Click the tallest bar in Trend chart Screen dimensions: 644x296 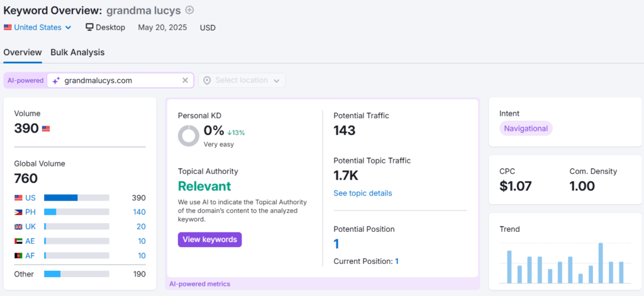pos(601,263)
